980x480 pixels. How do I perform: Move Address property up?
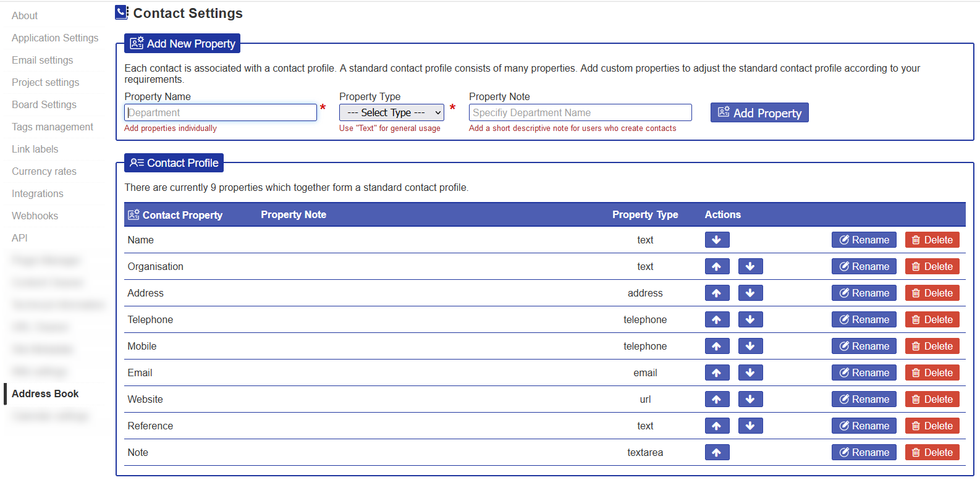point(717,293)
